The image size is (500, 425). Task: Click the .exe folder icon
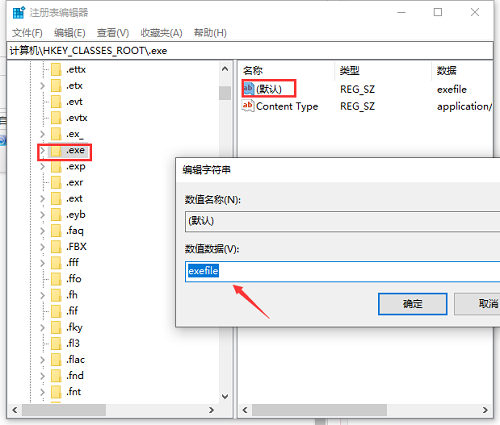click(56, 151)
